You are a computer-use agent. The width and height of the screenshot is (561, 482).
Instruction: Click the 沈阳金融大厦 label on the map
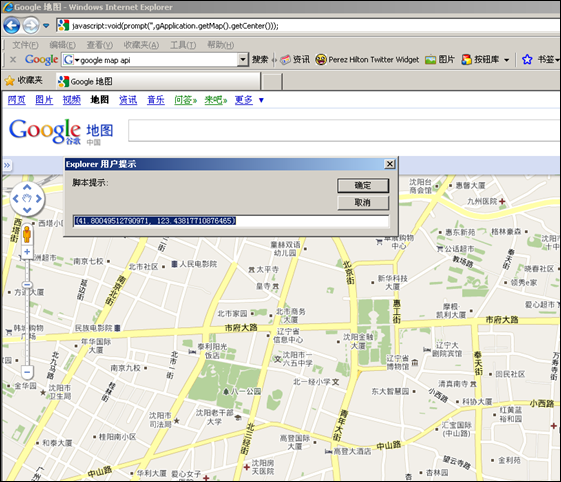click(x=358, y=341)
